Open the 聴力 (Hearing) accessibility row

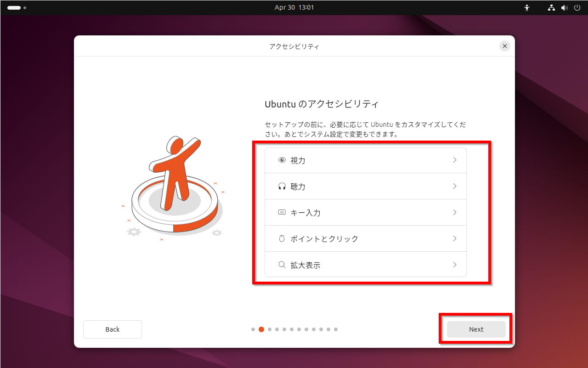point(366,187)
